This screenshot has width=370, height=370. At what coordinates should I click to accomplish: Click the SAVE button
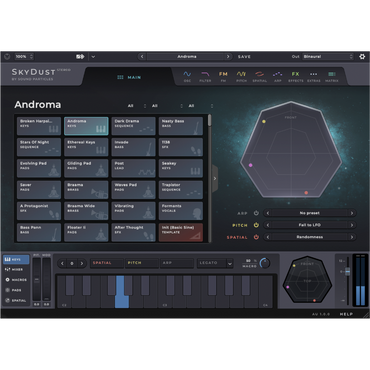244,57
